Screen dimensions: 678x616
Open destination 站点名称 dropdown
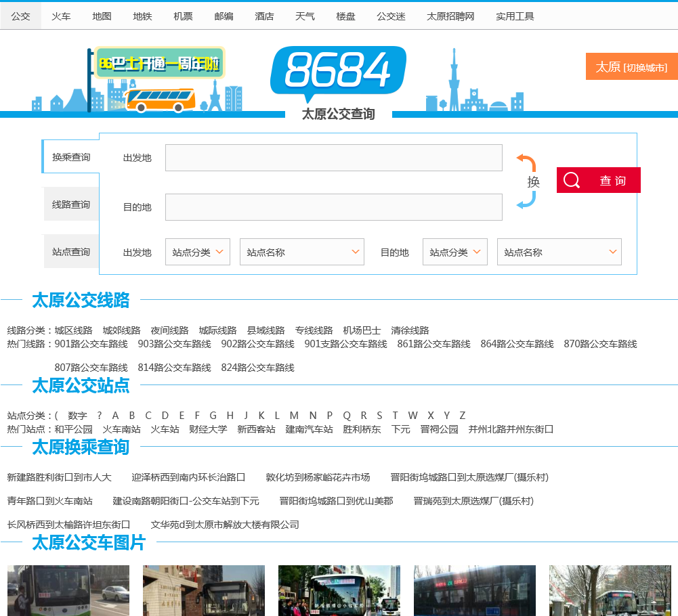pyautogui.click(x=559, y=252)
